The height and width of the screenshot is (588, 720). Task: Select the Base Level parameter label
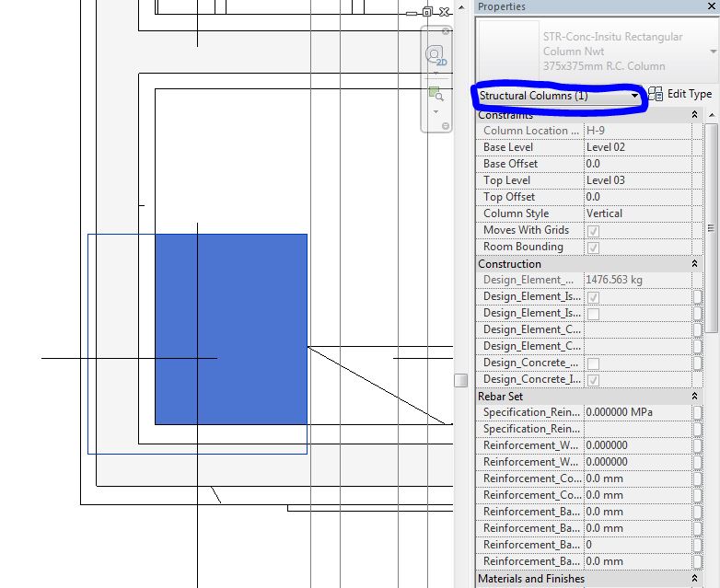pos(508,147)
